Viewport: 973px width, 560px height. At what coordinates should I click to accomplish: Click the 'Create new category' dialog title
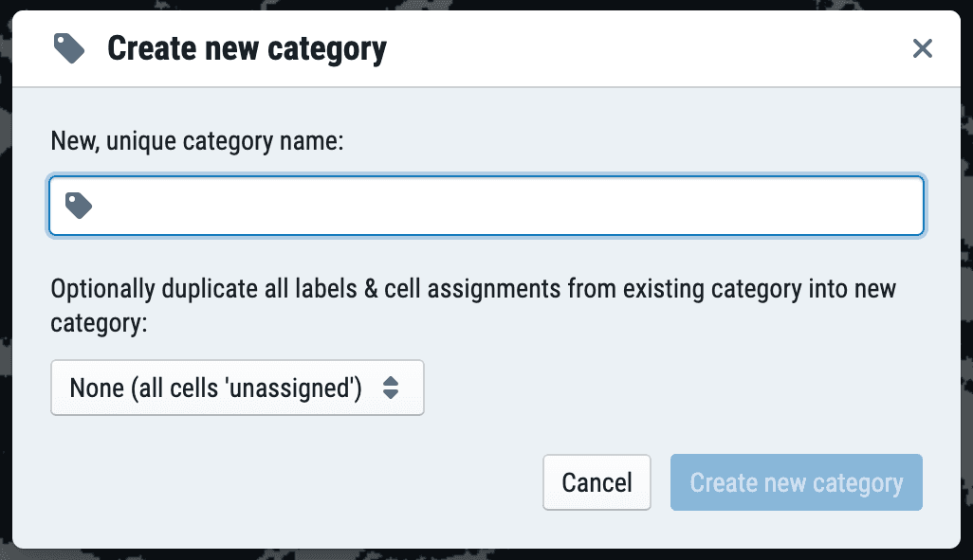[x=248, y=47]
